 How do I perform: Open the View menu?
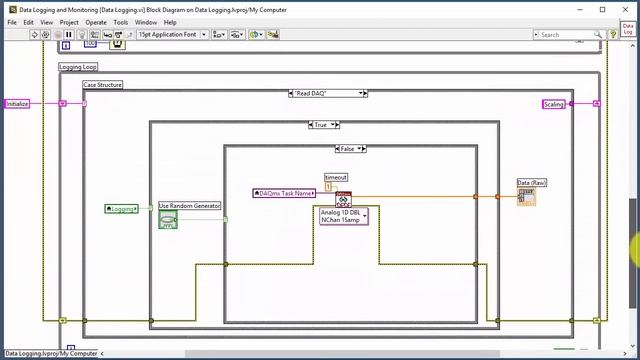click(47, 22)
